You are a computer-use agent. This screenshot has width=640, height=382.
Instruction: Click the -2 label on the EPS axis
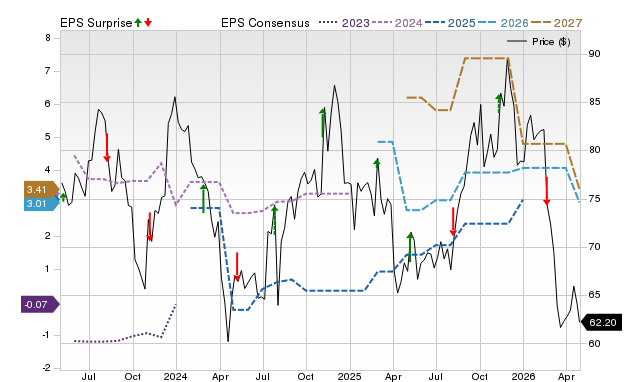click(47, 368)
